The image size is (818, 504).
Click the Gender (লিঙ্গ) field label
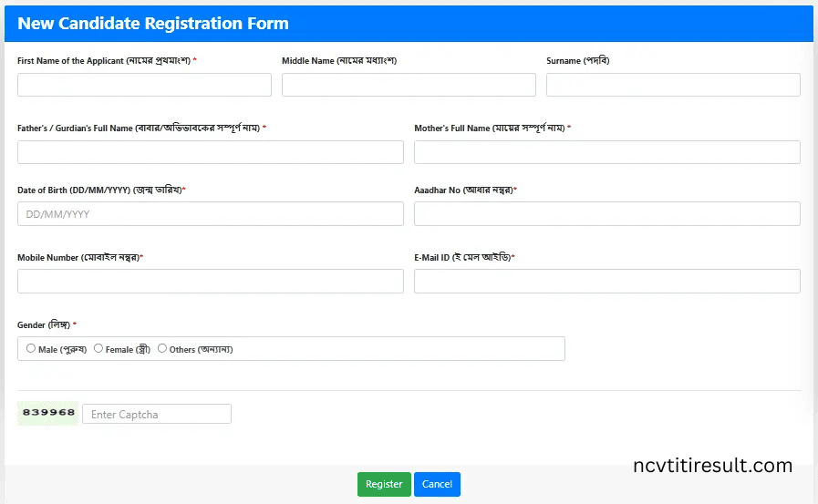[45, 325]
